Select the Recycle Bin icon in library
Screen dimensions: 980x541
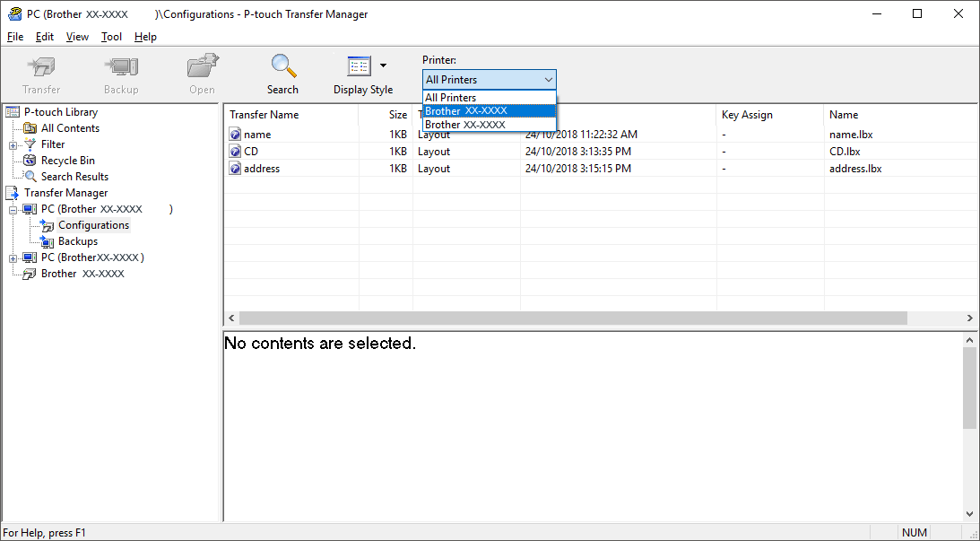(x=30, y=161)
